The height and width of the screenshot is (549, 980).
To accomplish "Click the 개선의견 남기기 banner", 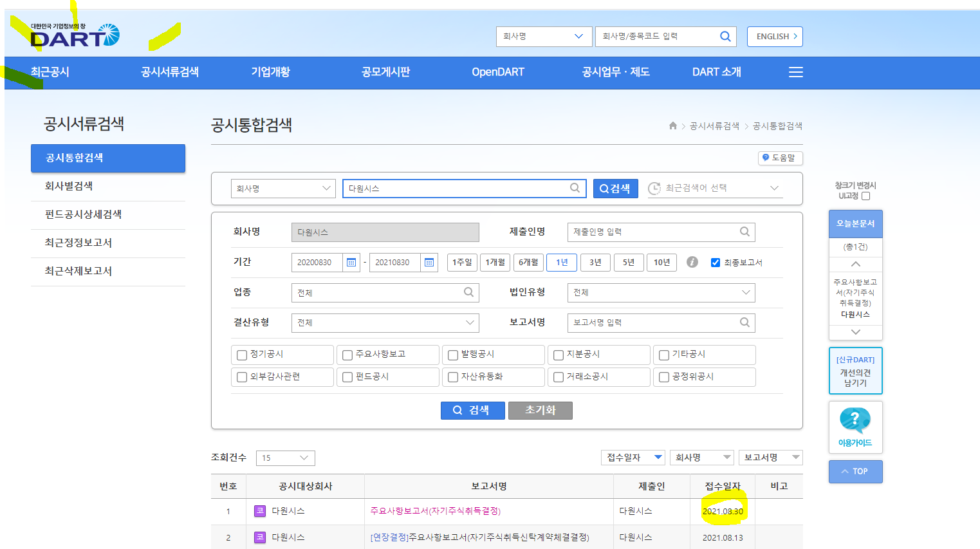I will coord(856,371).
